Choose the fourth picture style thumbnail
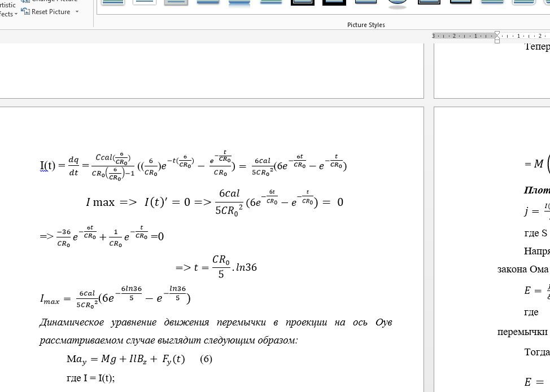 pos(208,3)
